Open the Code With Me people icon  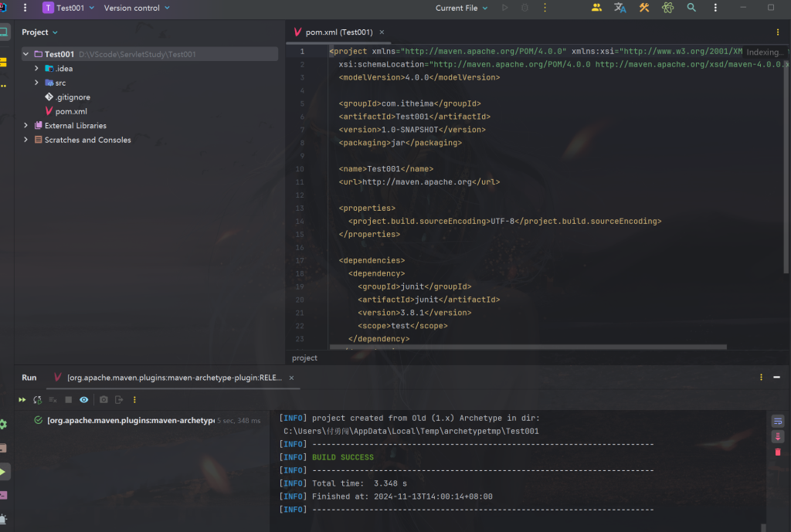(596, 8)
